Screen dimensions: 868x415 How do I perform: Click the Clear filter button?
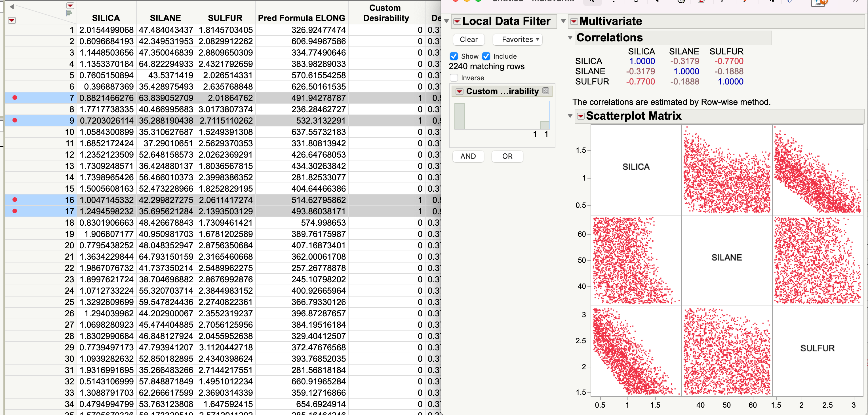pyautogui.click(x=468, y=39)
